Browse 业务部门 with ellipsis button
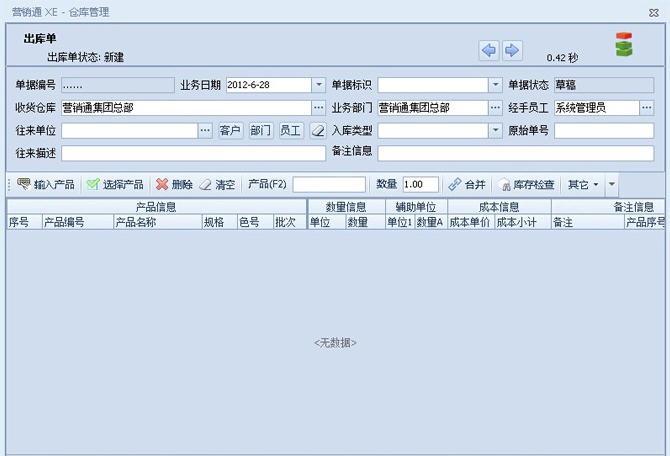670x456 pixels. tap(495, 108)
